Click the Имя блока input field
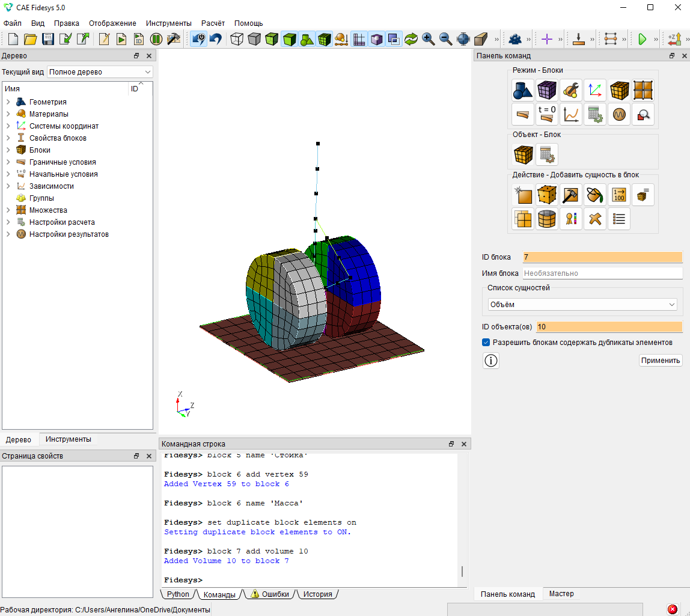The height and width of the screenshot is (616, 690). tap(602, 273)
